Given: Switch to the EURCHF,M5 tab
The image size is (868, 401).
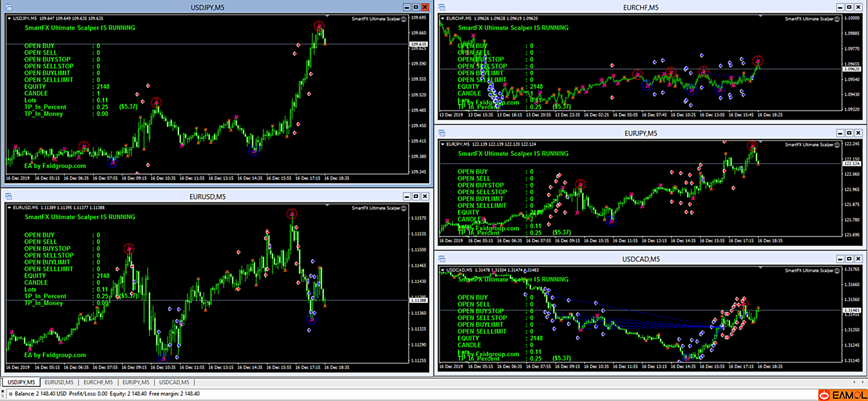Looking at the screenshot, I should click(98, 382).
